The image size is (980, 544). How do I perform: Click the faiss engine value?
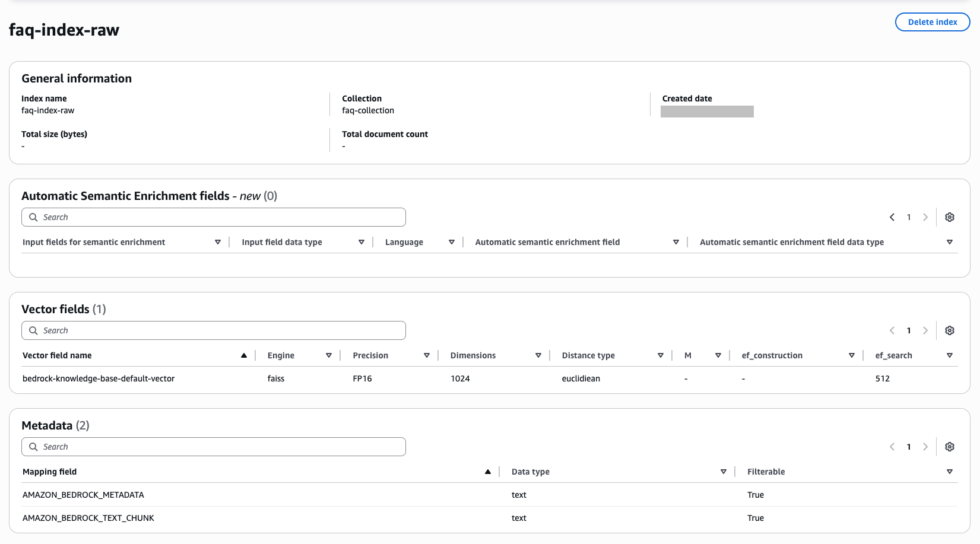pyautogui.click(x=276, y=378)
